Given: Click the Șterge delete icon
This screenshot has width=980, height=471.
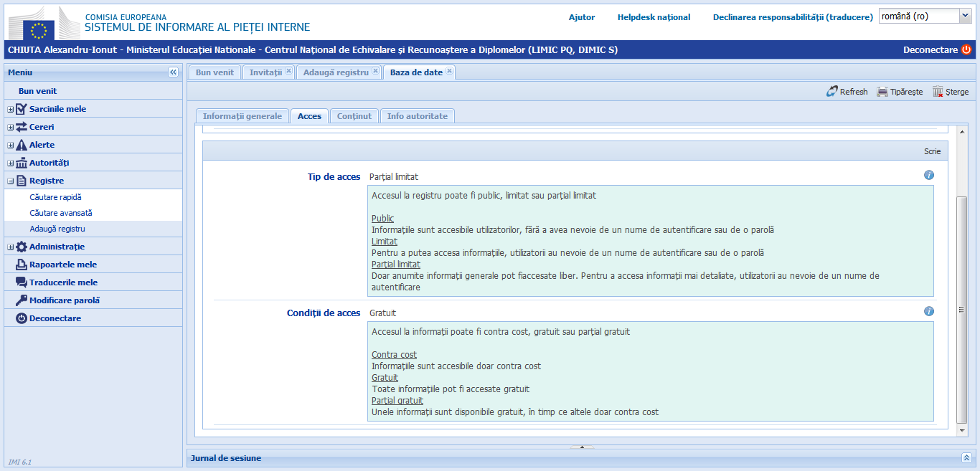Looking at the screenshot, I should point(936,91).
